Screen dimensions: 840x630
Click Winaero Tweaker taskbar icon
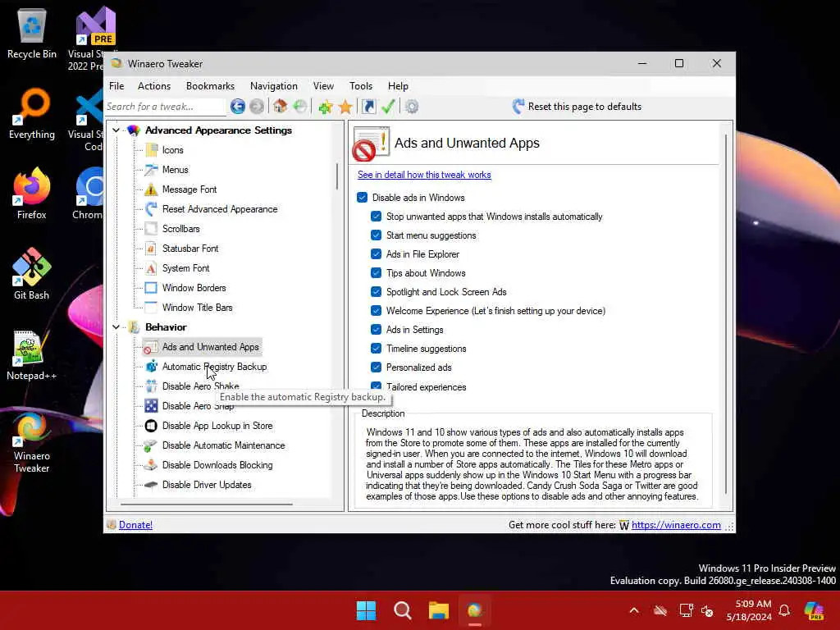tap(475, 610)
